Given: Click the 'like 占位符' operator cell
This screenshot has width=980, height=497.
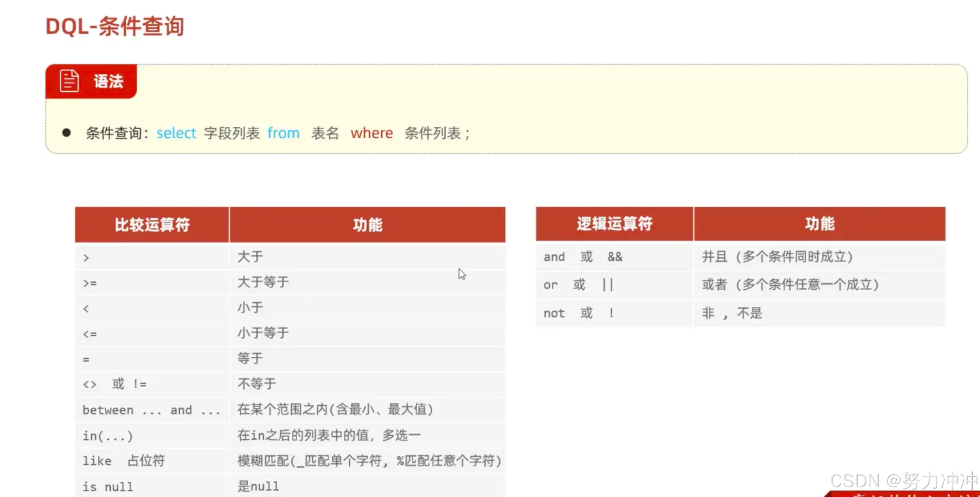Looking at the screenshot, I should [x=124, y=461].
